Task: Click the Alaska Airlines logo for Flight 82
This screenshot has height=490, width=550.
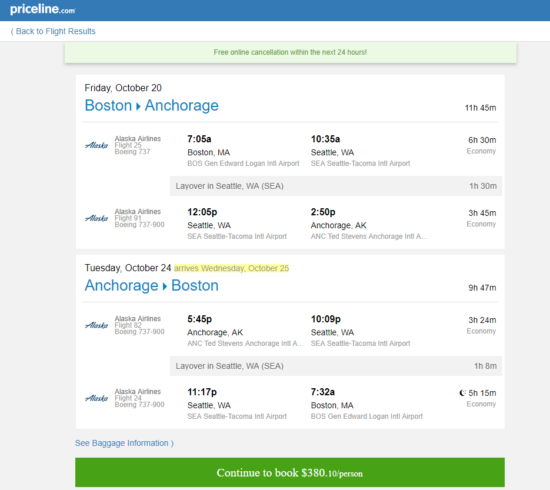Action: click(x=96, y=325)
